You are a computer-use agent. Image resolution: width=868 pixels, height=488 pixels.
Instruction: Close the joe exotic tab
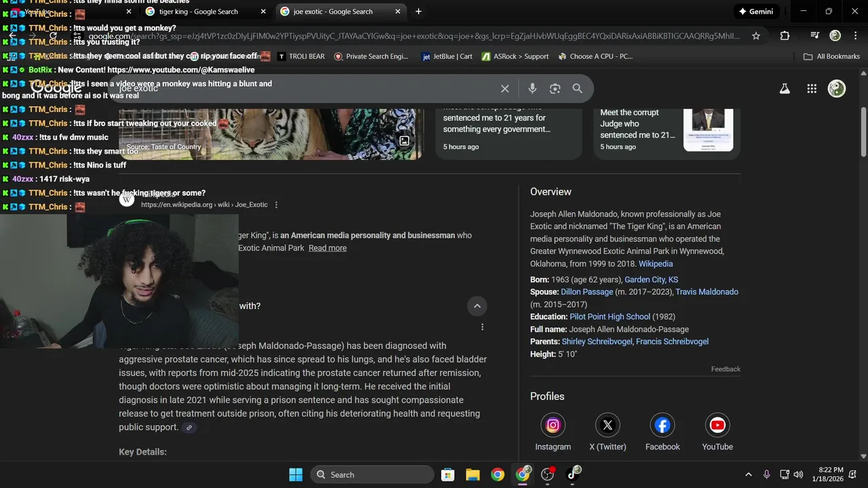398,12
